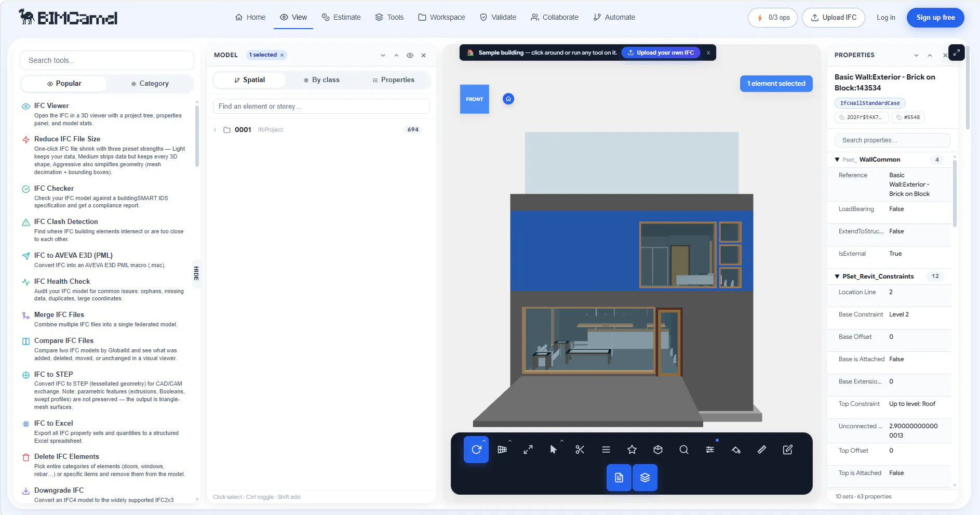The image size is (980, 515).
Task: Open the Workspace menu
Action: click(x=441, y=17)
